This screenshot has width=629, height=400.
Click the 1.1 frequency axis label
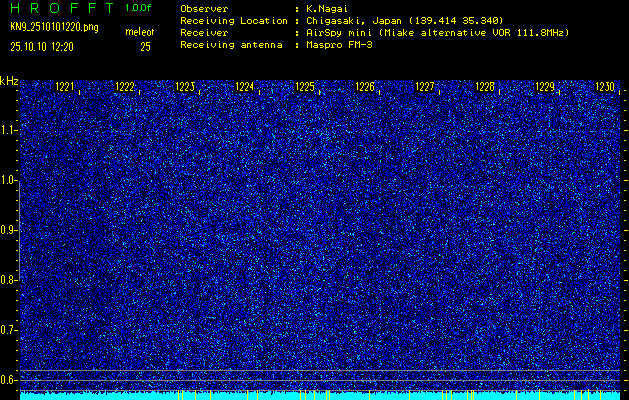10,130
